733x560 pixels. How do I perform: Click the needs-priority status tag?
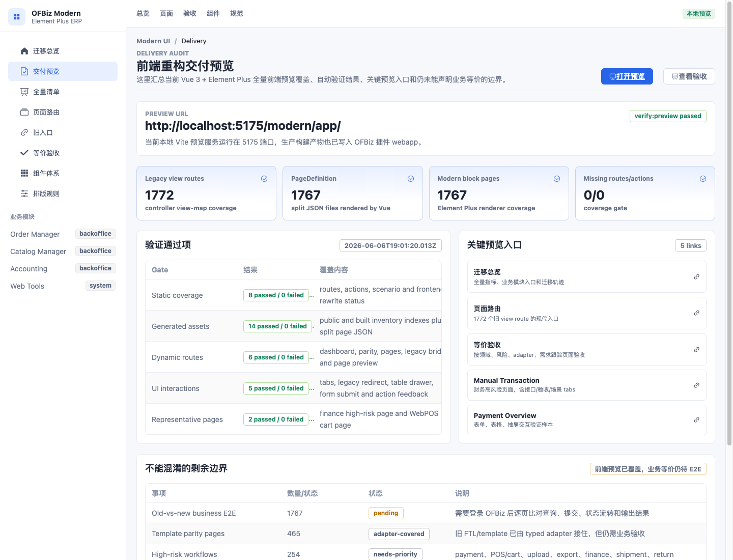point(396,554)
